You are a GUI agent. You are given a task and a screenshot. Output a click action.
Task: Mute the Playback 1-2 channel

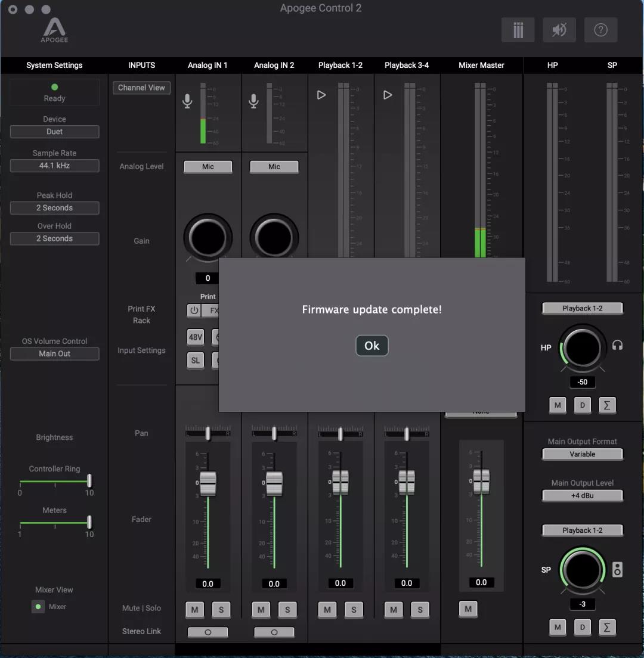[x=327, y=610]
